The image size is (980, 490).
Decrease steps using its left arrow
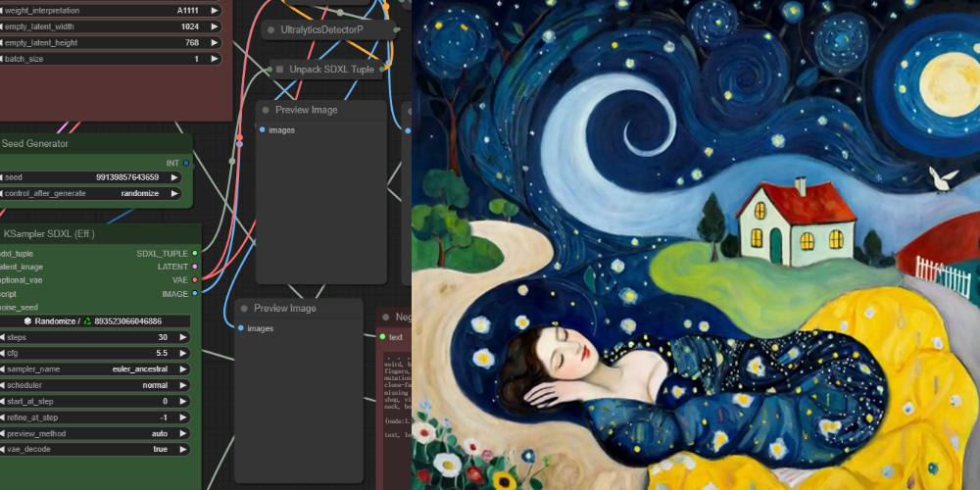tap(2, 337)
